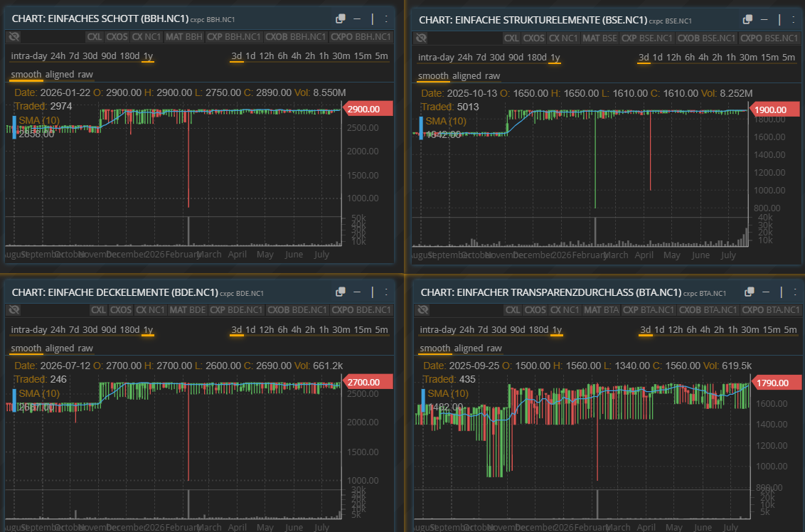Select 30d range in BBH.NC1 chart

point(90,56)
